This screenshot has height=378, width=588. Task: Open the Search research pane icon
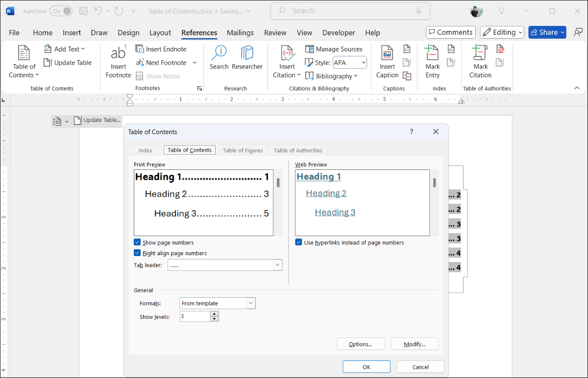coord(219,58)
